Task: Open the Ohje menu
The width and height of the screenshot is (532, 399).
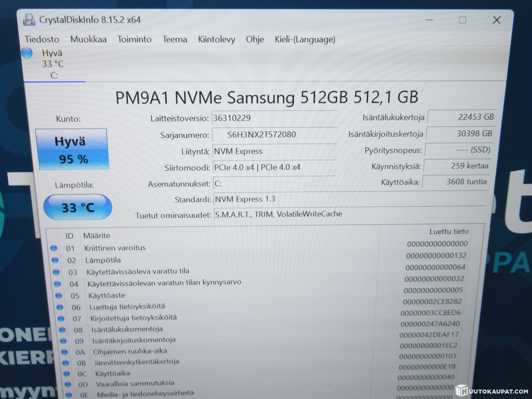Action: [x=255, y=39]
